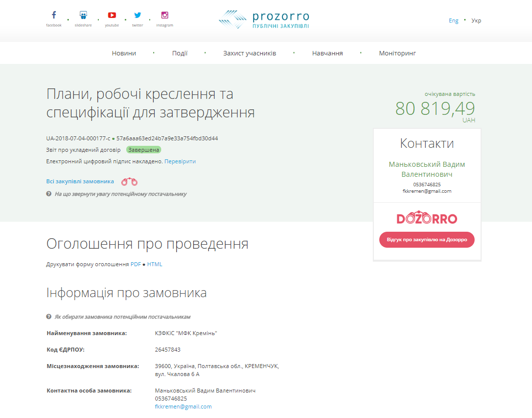Click question icon beside supplier attention hint
This screenshot has width=532, height=418.
click(49, 194)
